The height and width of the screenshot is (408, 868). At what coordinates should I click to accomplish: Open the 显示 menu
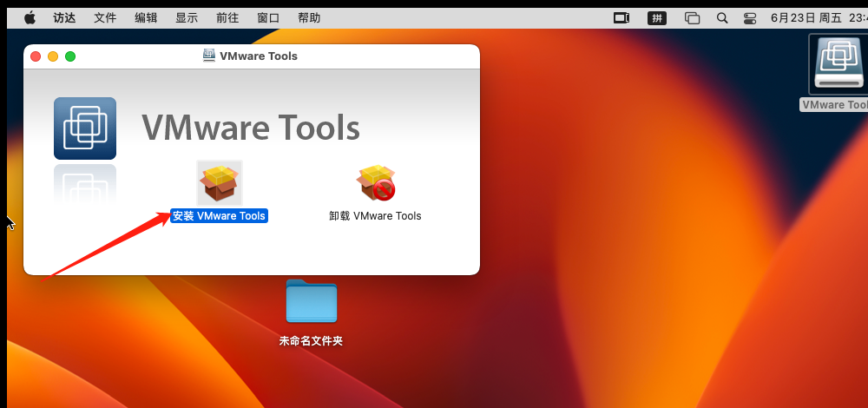point(187,17)
